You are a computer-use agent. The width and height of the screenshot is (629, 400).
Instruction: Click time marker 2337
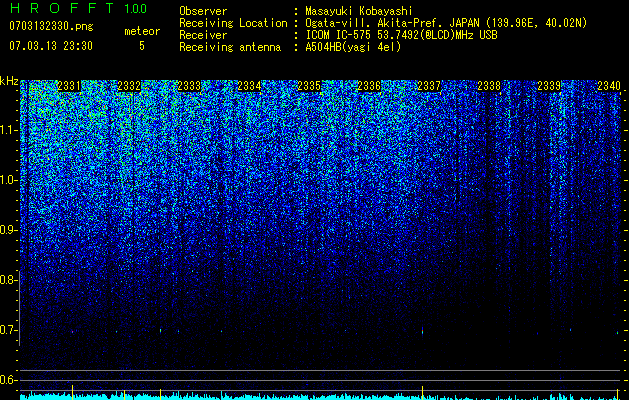(x=429, y=86)
